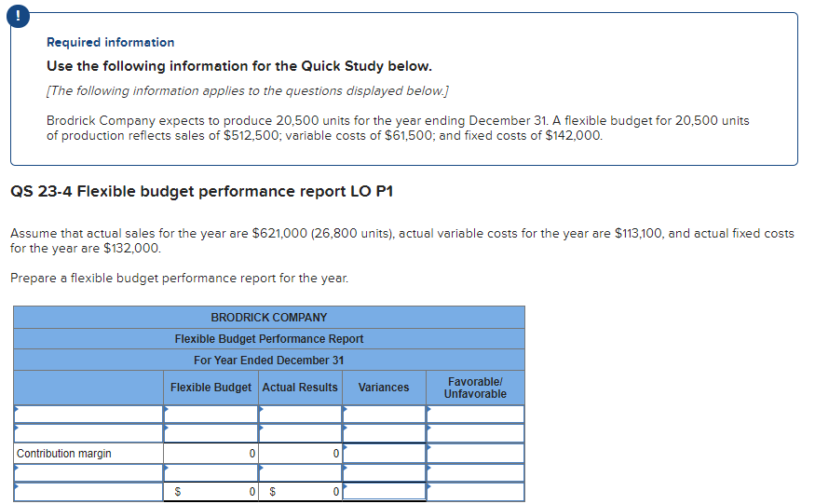The height and width of the screenshot is (504, 815).
Task: Click the Flexible Budget '$ 0' total in the bottom row
Action: point(211,492)
